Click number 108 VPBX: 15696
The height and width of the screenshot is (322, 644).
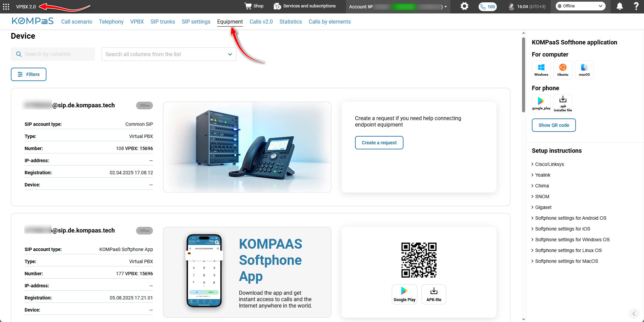(x=134, y=148)
